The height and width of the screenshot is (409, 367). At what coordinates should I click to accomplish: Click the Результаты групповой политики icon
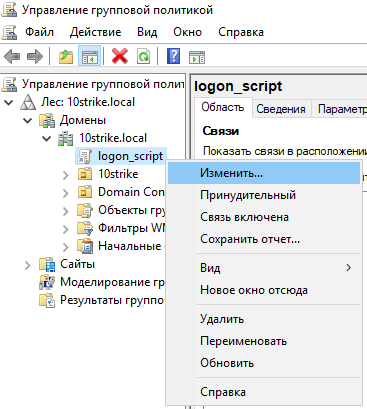47,300
